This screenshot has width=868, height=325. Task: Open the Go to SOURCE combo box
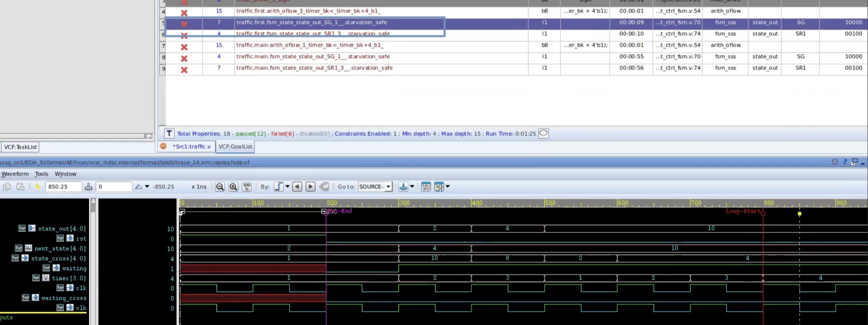[375, 186]
